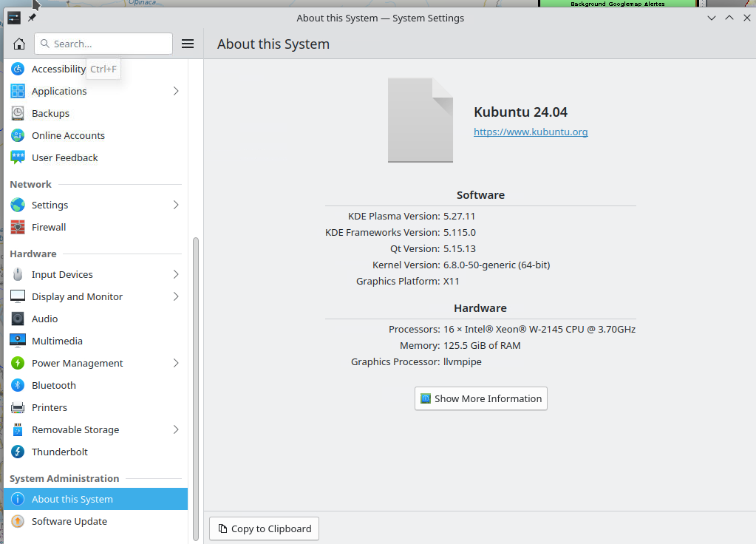Screen dimensions: 756x544
Task: Click the Multimedia icon
Action: [18, 341]
